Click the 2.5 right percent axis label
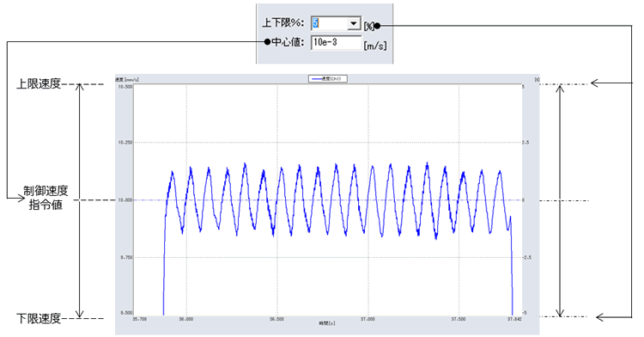This screenshot has width=644, height=337. point(526,143)
